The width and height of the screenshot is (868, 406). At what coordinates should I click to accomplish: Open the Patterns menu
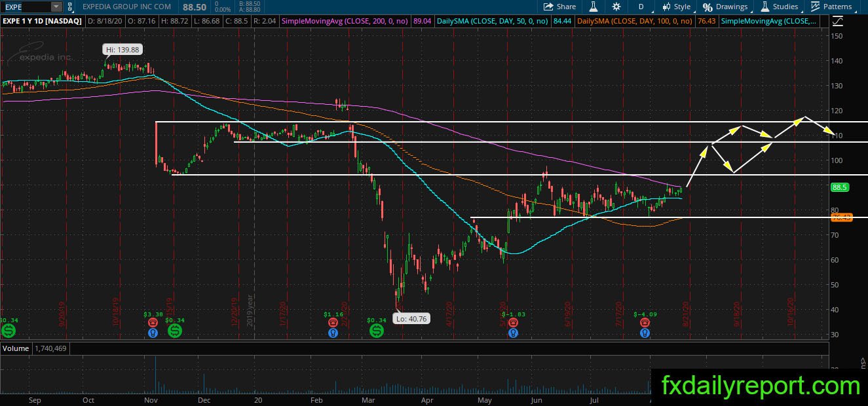point(831,7)
